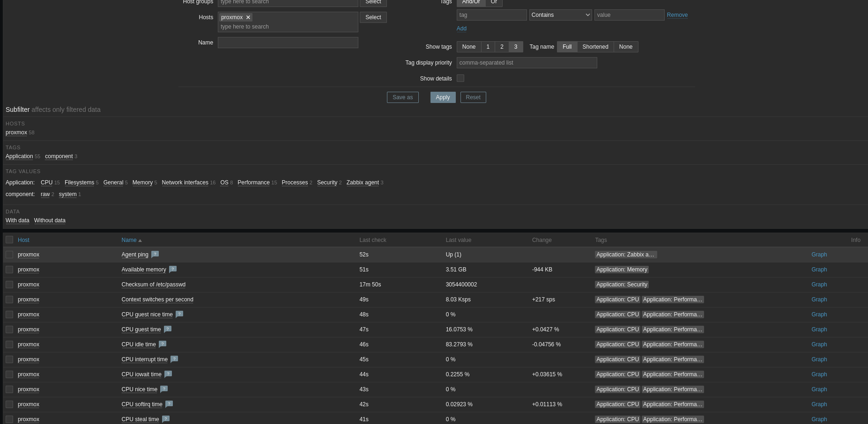Tick the select-all checkbox in table header
868x424 pixels.
click(x=9, y=240)
